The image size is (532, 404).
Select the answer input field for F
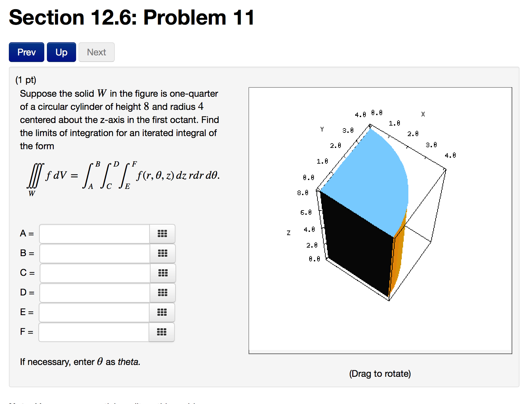[x=93, y=332]
